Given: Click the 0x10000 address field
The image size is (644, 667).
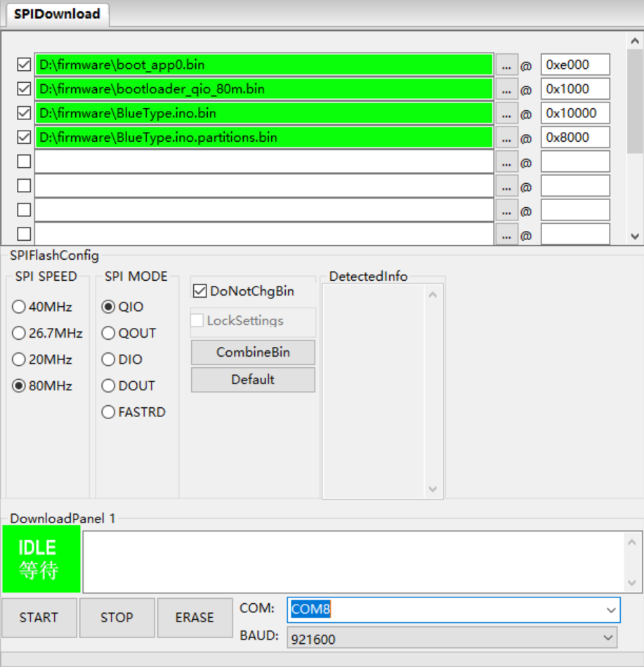Looking at the screenshot, I should (x=574, y=113).
